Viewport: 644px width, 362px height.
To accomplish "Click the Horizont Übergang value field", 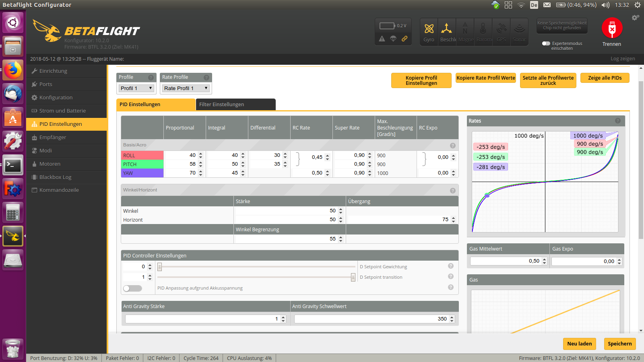I will 402,220.
